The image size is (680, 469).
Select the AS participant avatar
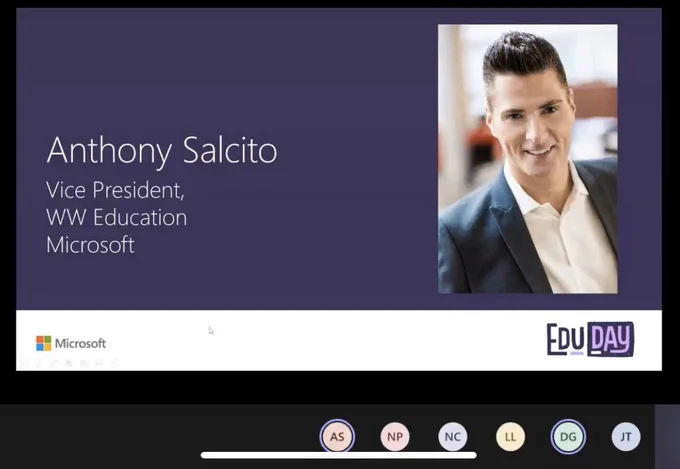(x=337, y=436)
